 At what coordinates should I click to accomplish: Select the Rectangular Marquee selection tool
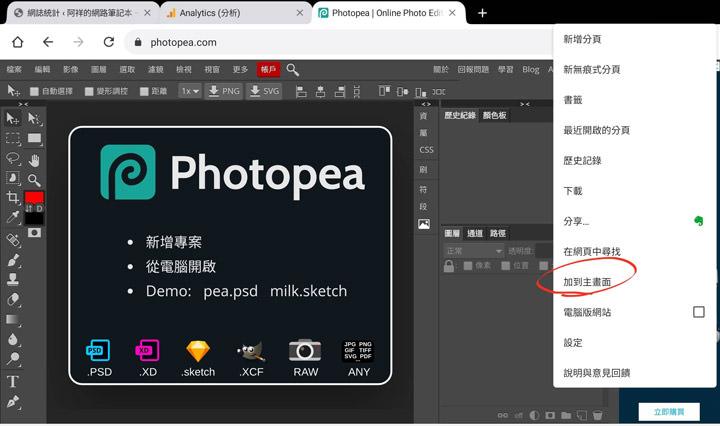12,139
